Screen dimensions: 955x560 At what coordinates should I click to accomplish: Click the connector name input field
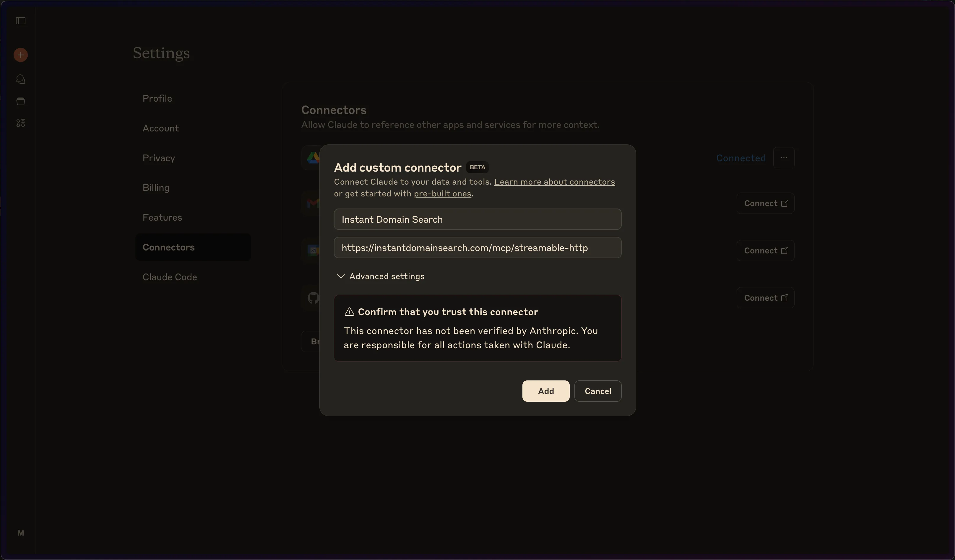(x=477, y=219)
